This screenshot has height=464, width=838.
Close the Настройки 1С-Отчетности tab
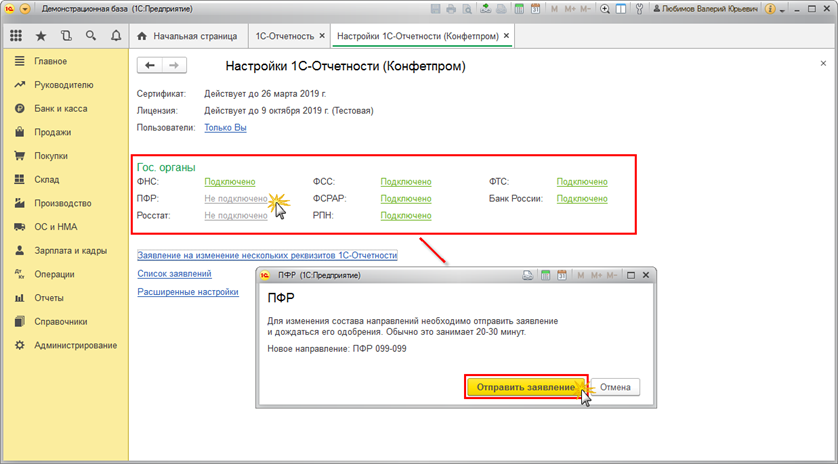pyautogui.click(x=507, y=36)
